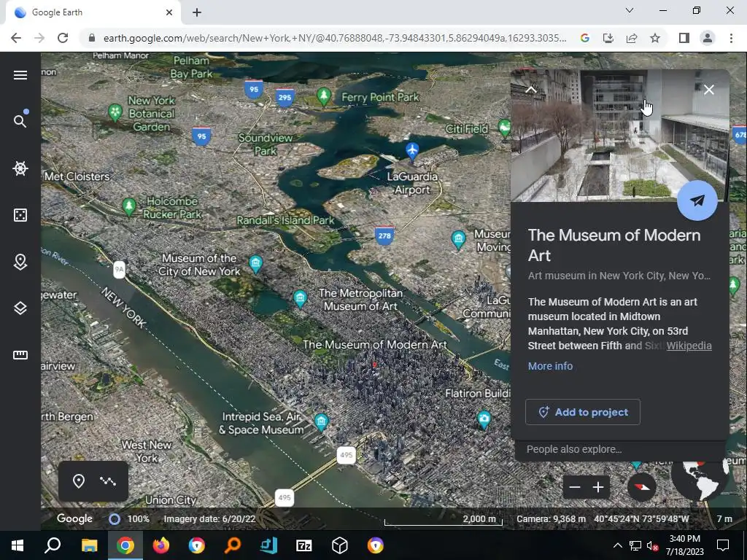Open Windows notification center
The width and height of the screenshot is (747, 560).
723,545
